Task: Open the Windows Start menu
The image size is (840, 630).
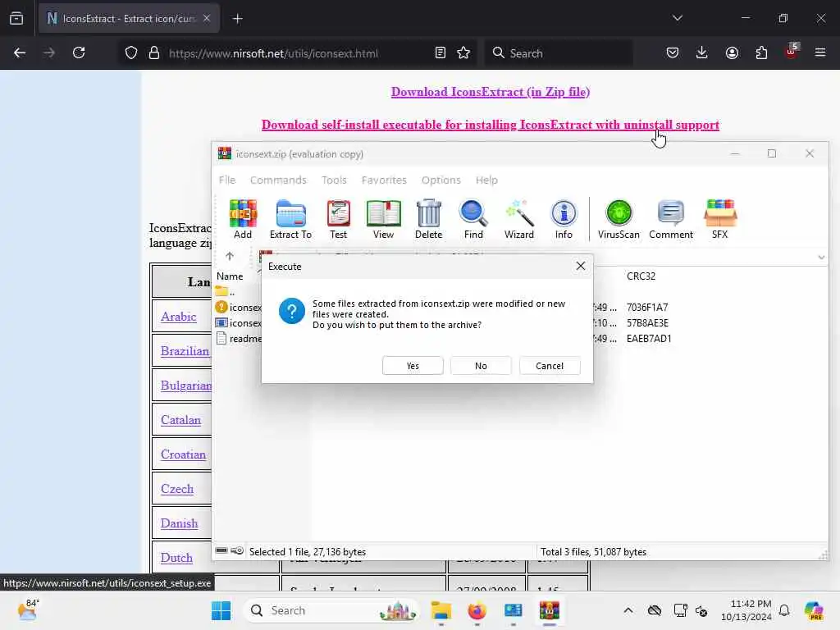Action: 221,610
